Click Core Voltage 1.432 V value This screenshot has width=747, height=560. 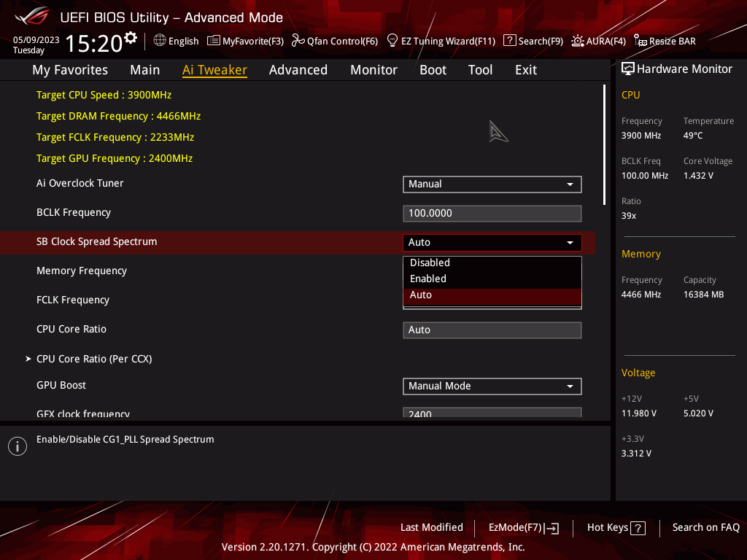[698, 176]
